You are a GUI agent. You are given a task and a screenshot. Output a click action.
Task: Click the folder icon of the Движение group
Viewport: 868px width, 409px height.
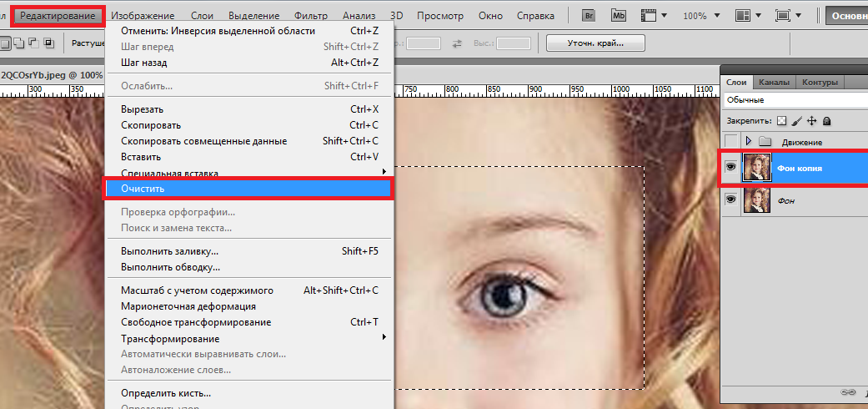[x=765, y=141]
